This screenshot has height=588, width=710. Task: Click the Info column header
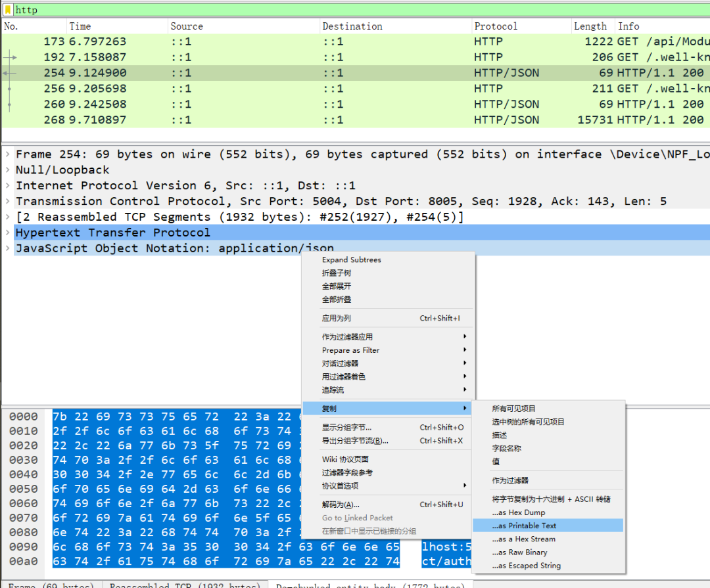[662, 26]
